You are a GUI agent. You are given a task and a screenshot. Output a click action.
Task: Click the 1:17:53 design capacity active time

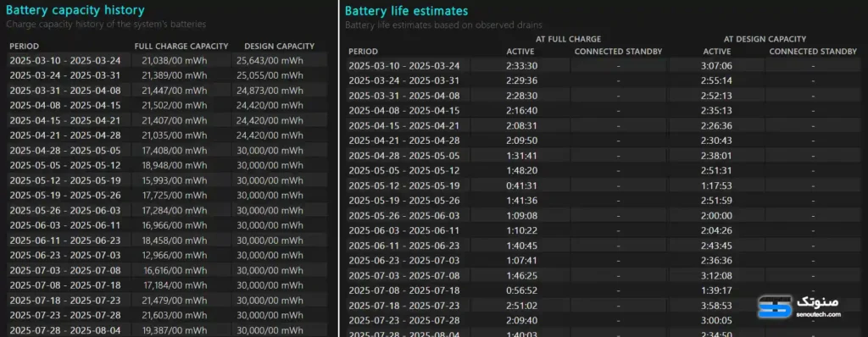click(716, 185)
